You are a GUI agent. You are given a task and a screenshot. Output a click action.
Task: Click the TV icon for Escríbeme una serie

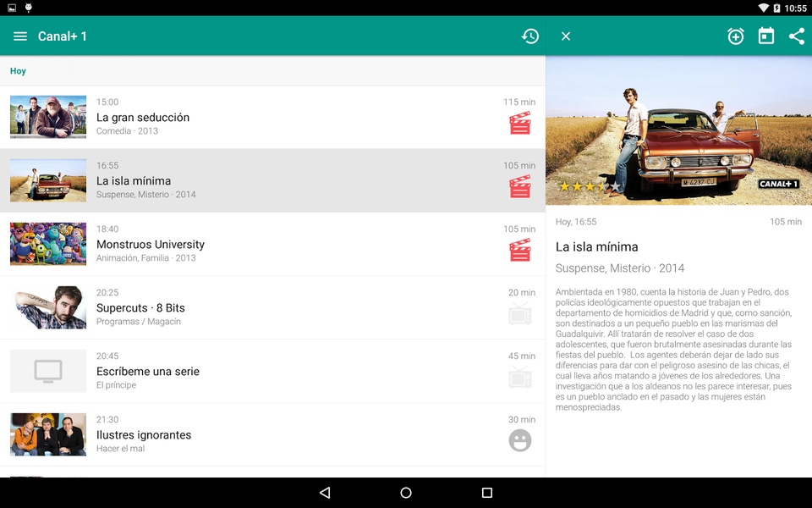point(520,377)
